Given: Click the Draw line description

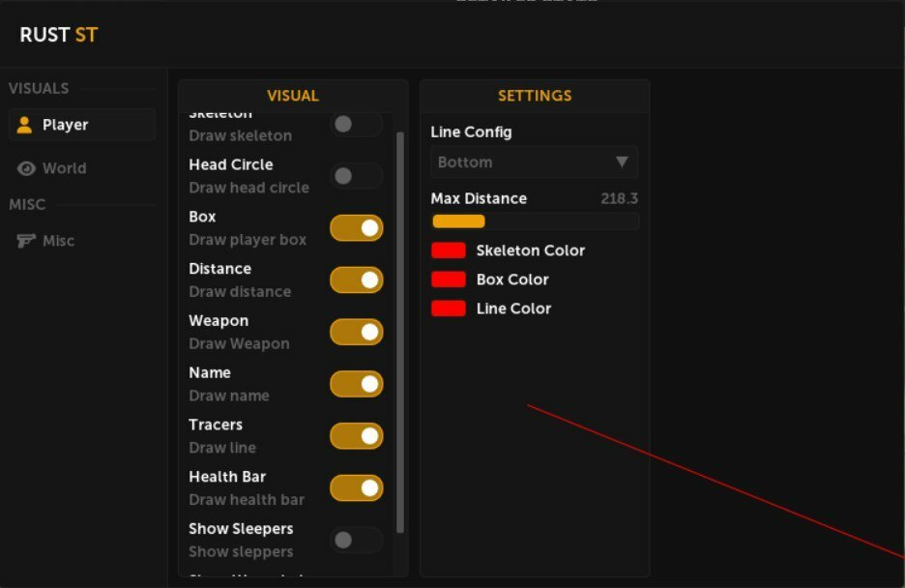Looking at the screenshot, I should pos(222,448).
